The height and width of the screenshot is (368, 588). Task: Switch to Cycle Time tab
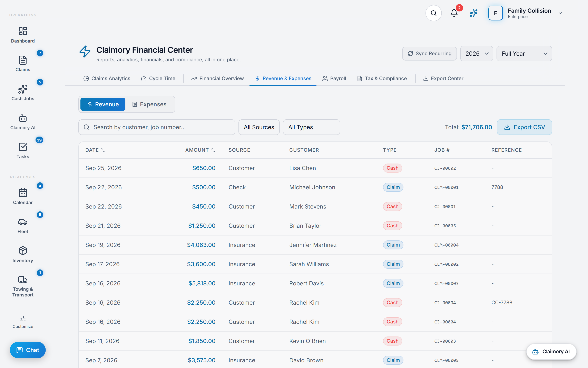pyautogui.click(x=158, y=79)
